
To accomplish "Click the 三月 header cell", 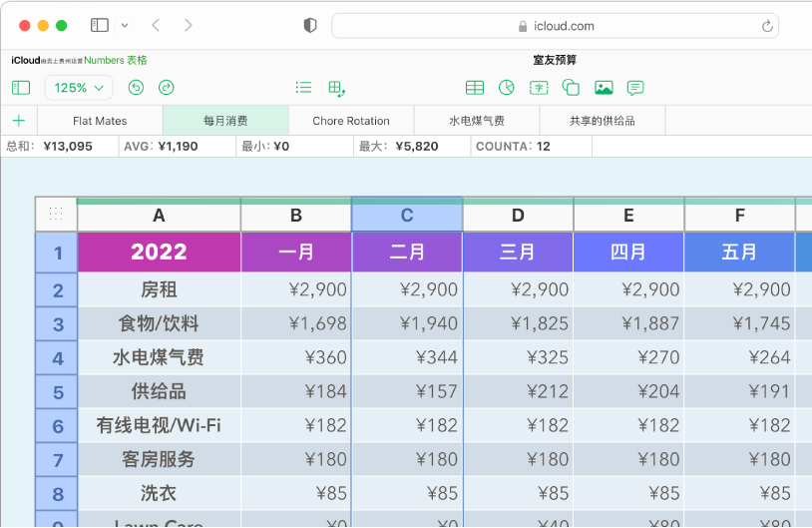I will click(518, 253).
